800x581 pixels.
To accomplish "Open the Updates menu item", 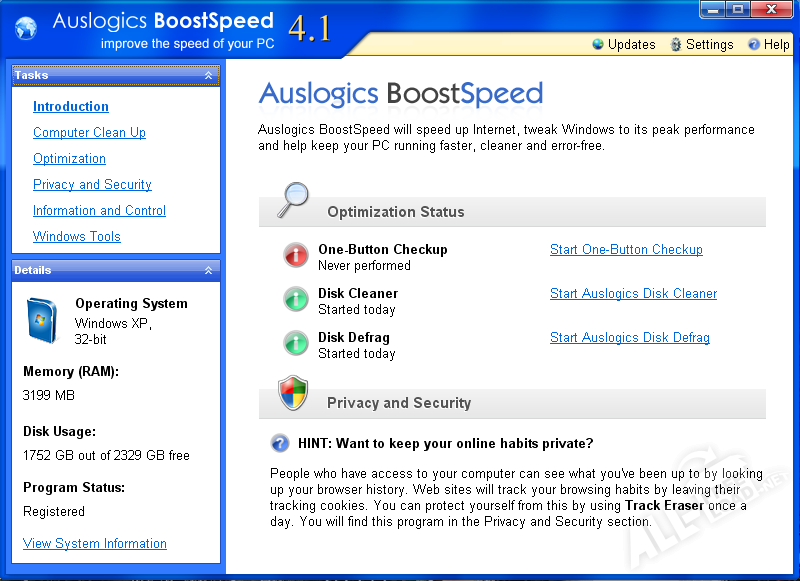I will click(623, 44).
